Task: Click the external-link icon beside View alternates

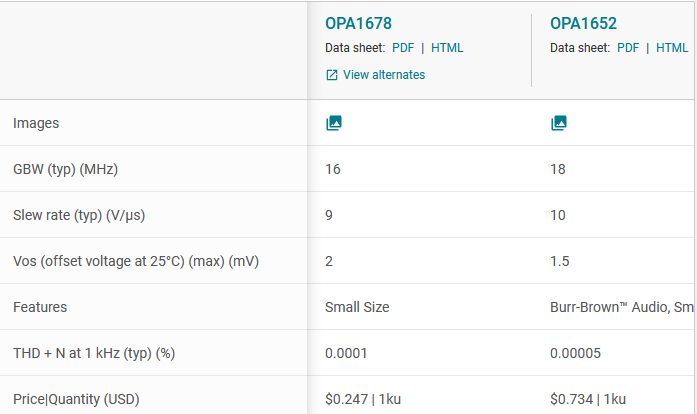Action: pyautogui.click(x=332, y=75)
